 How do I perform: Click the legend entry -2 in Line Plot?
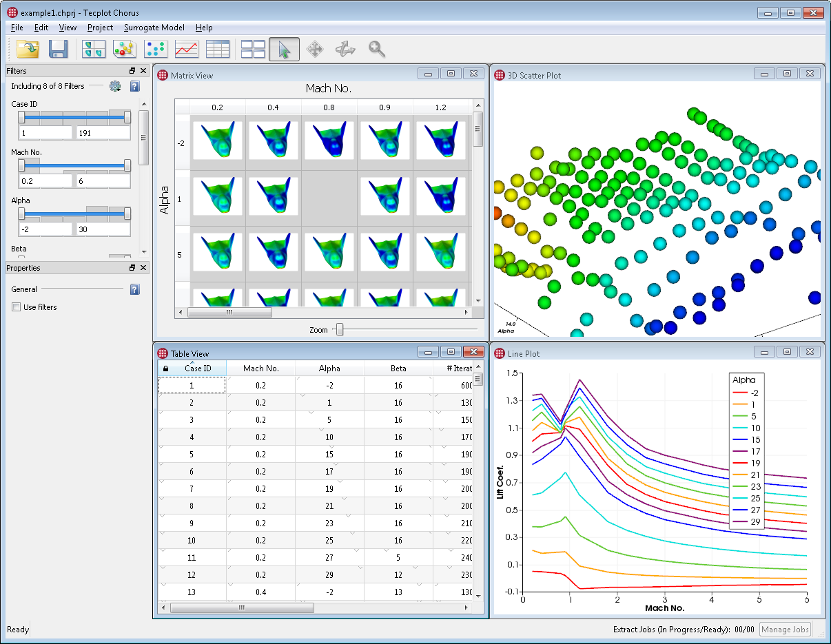pos(747,393)
